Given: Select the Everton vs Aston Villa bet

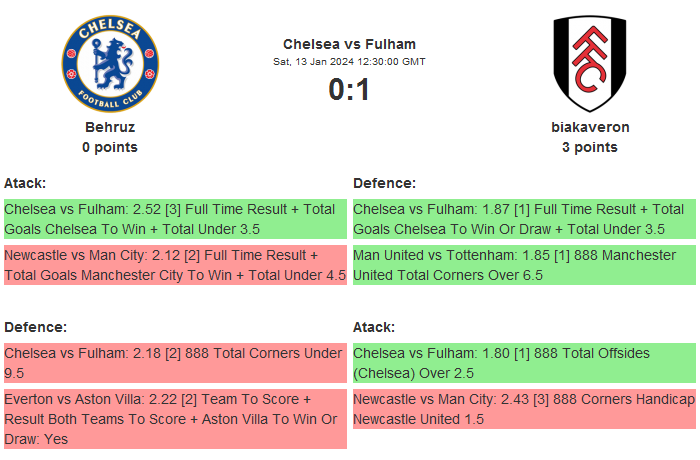Looking at the screenshot, I should 175,419.
